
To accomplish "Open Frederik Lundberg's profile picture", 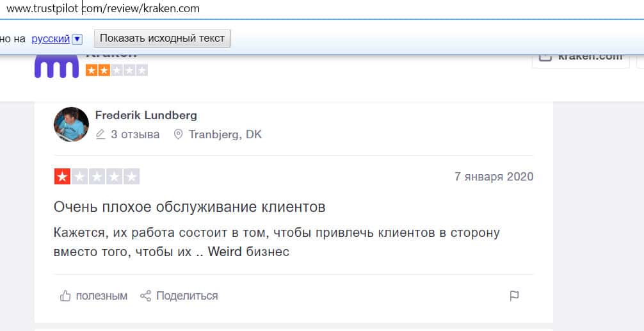I will tap(71, 124).
